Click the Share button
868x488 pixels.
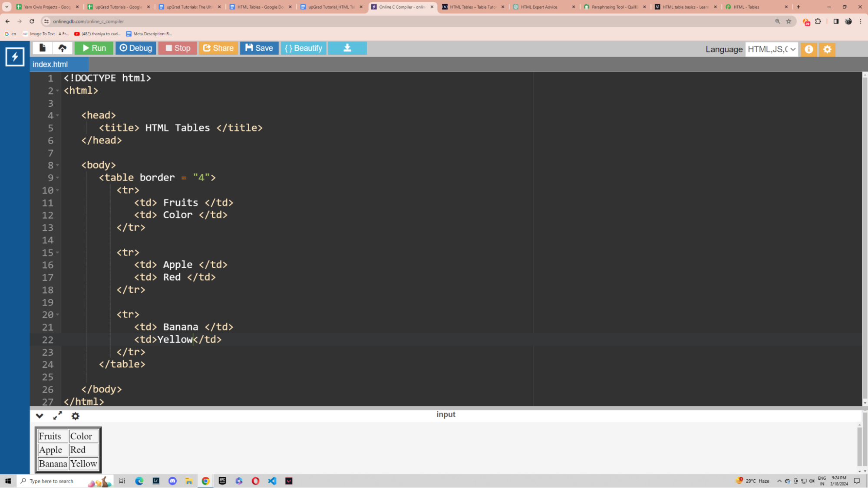click(x=218, y=48)
